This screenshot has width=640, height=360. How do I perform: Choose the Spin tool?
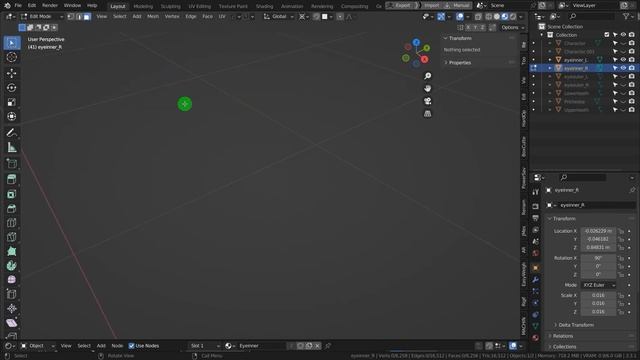(x=12, y=266)
